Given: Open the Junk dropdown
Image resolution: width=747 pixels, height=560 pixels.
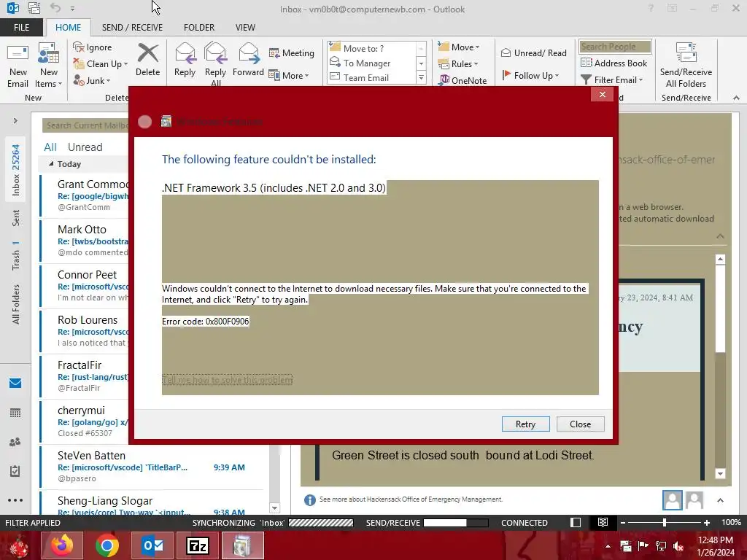Looking at the screenshot, I should click(x=92, y=80).
